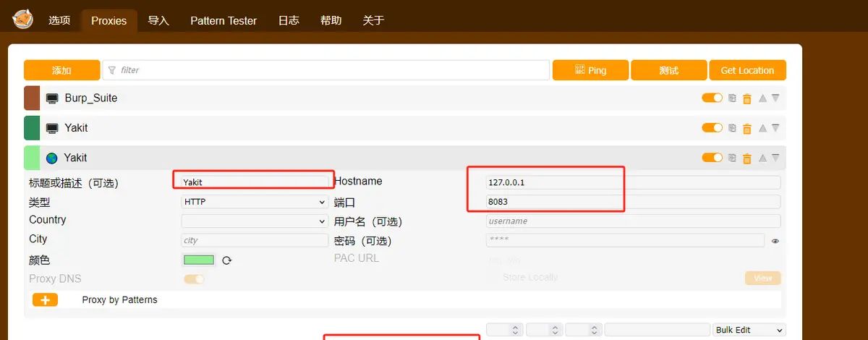
Task: Open the Country dropdown
Action: click(x=254, y=221)
